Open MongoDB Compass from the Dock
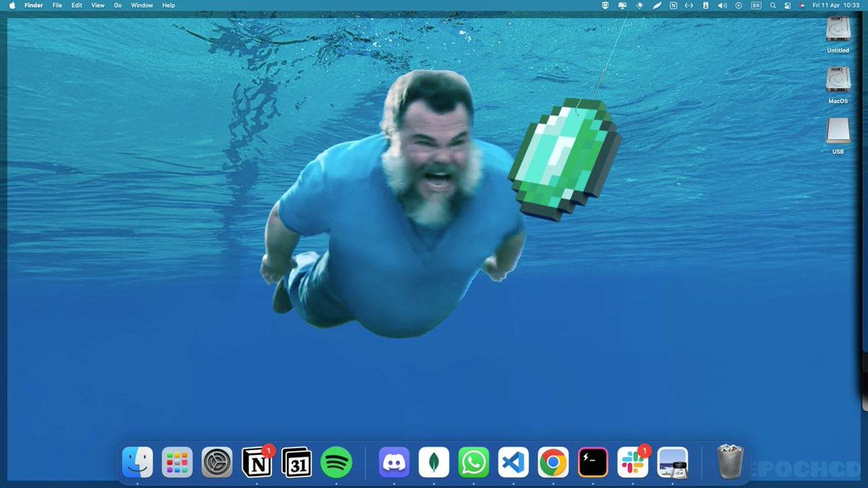Screen dimensions: 868x488 pos(434,462)
